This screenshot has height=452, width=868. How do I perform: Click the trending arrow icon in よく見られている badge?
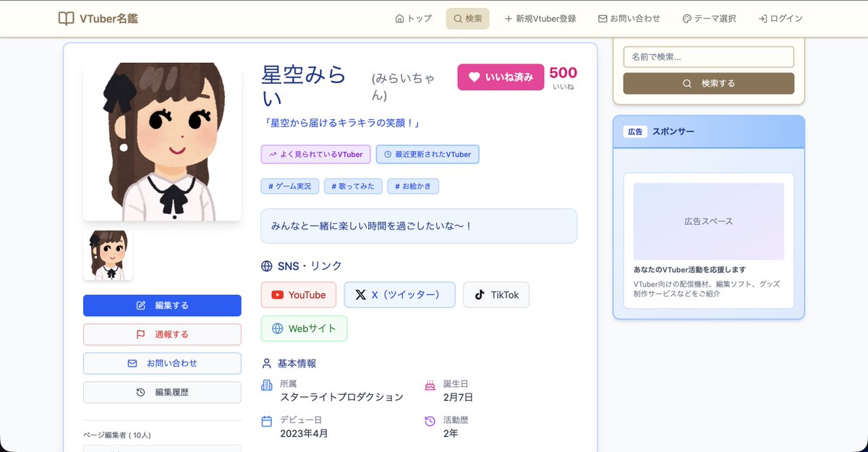pos(273,154)
